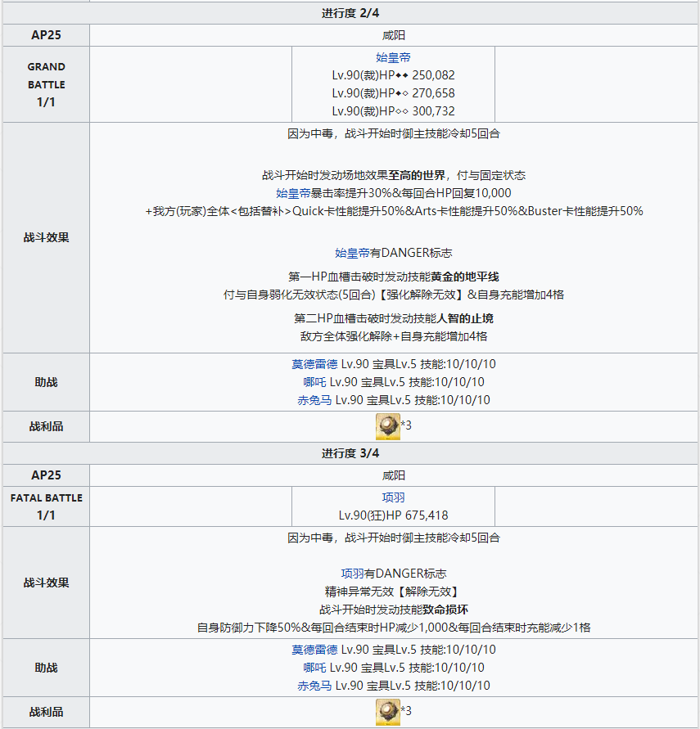Open 项羽 link in Fatal Battle enemy cell
This screenshot has width=700, height=729.
[x=393, y=497]
